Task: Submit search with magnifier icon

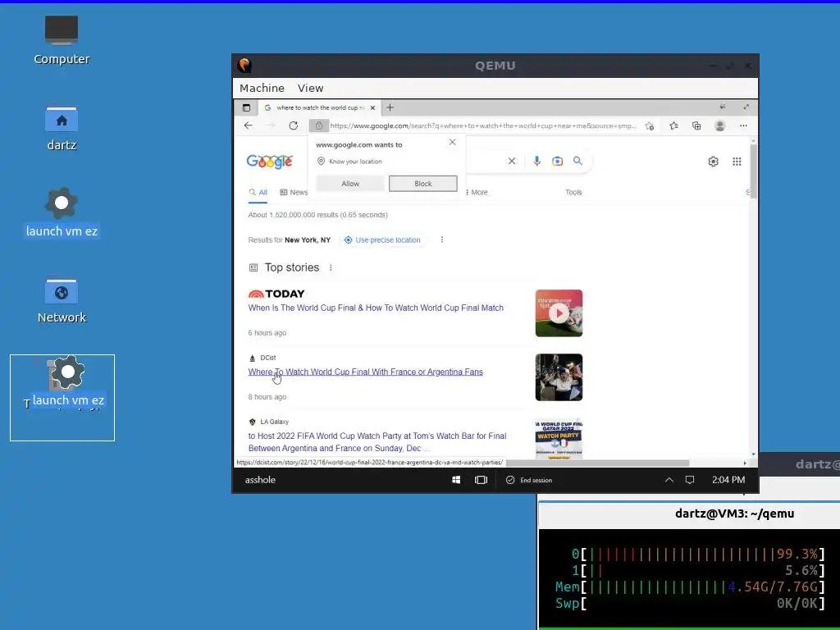Action: tap(577, 161)
